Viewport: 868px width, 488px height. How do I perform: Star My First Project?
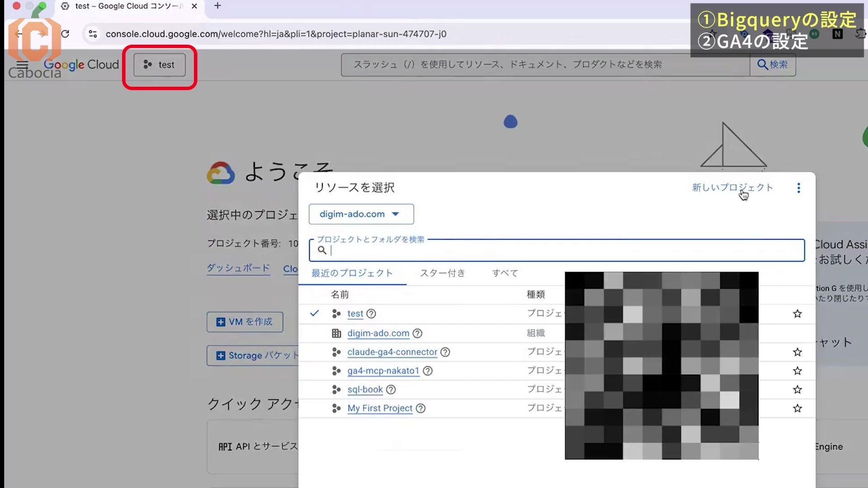click(797, 408)
